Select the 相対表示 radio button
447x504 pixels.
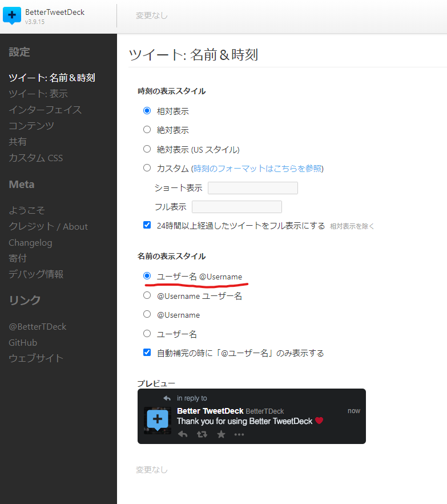(147, 111)
